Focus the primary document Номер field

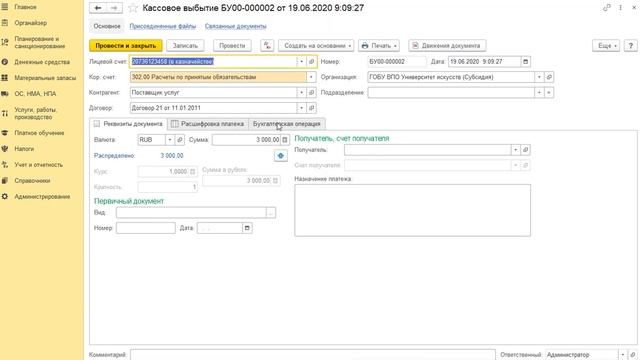[146, 228]
